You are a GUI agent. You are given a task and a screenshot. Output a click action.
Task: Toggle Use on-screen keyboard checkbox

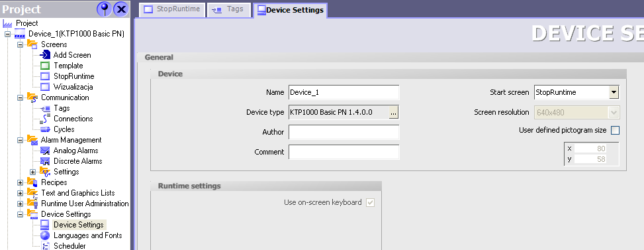[371, 202]
